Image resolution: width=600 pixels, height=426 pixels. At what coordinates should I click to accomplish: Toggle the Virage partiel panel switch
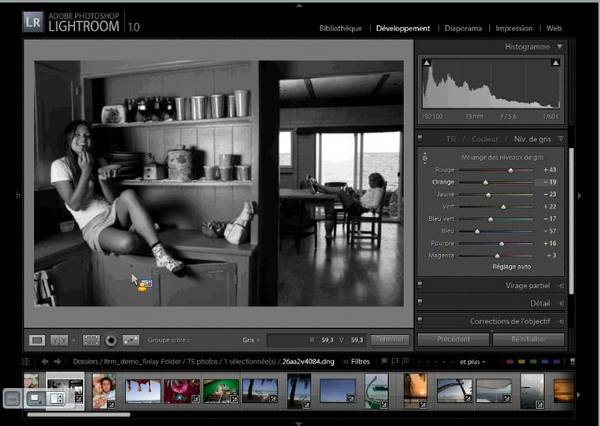(x=420, y=285)
